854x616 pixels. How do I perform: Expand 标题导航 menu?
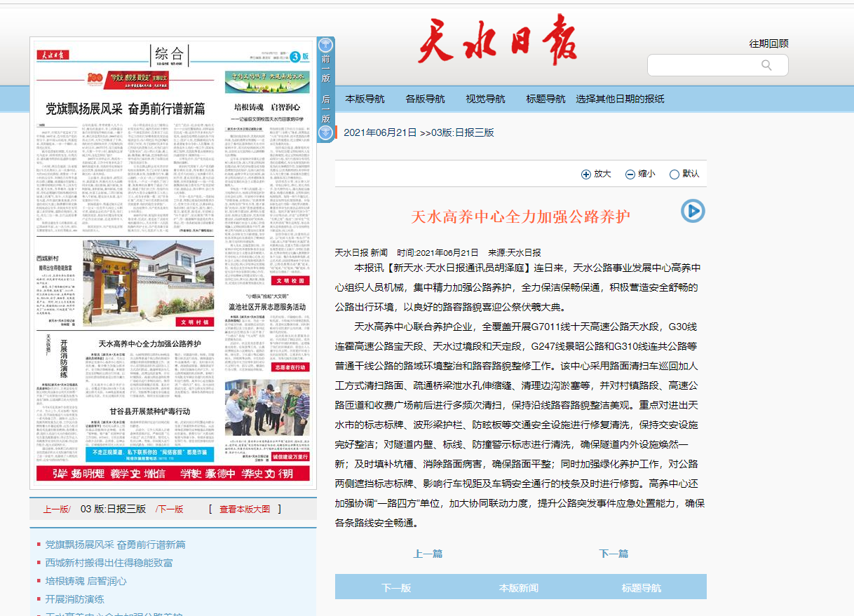click(x=545, y=99)
